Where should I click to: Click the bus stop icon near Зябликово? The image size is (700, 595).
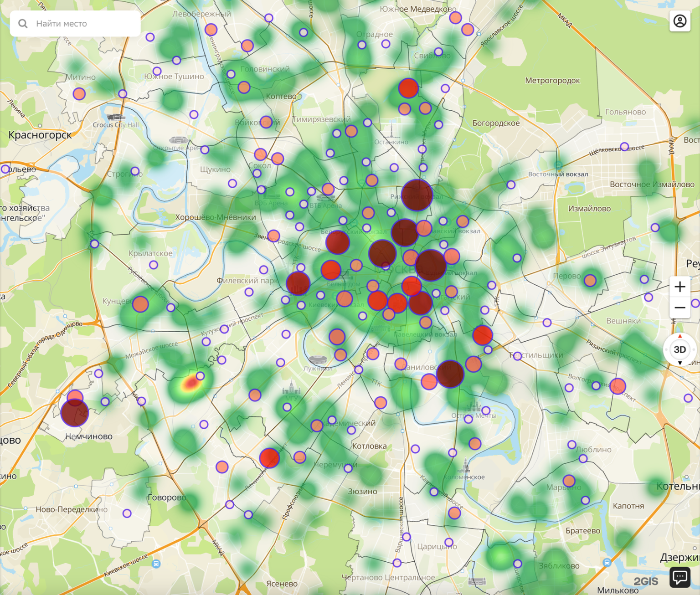607,563
